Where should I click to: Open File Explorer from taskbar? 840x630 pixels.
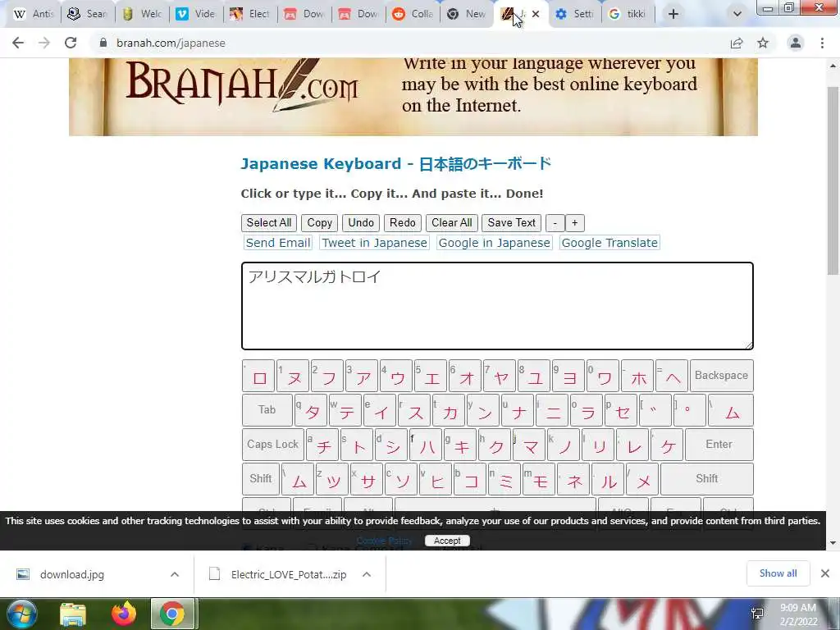click(73, 614)
